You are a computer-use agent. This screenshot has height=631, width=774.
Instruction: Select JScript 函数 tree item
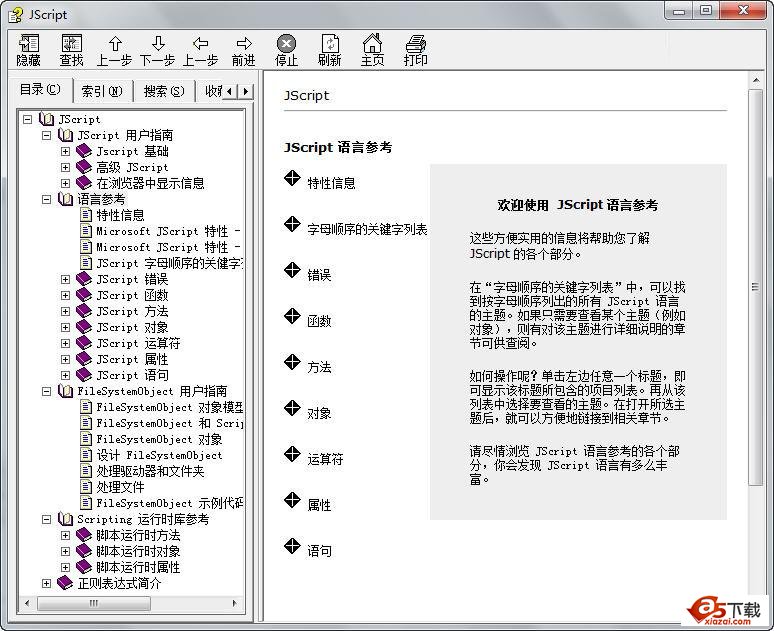(132, 295)
